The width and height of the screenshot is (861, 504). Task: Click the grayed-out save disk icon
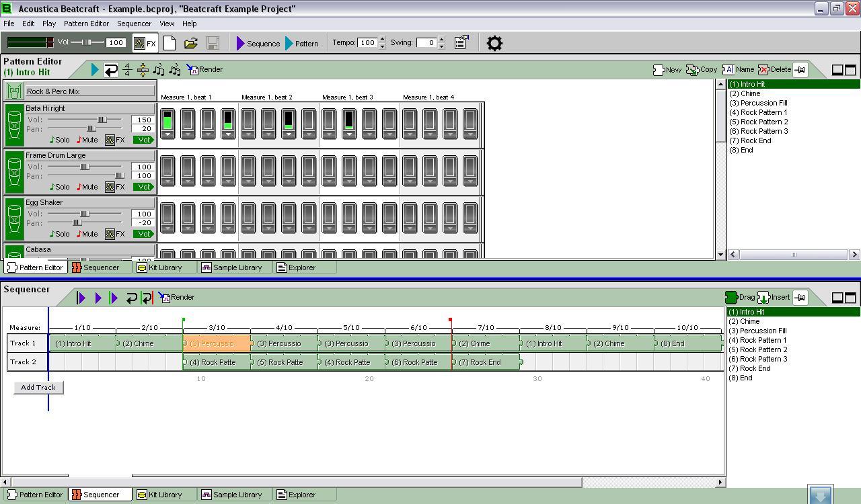[x=213, y=43]
